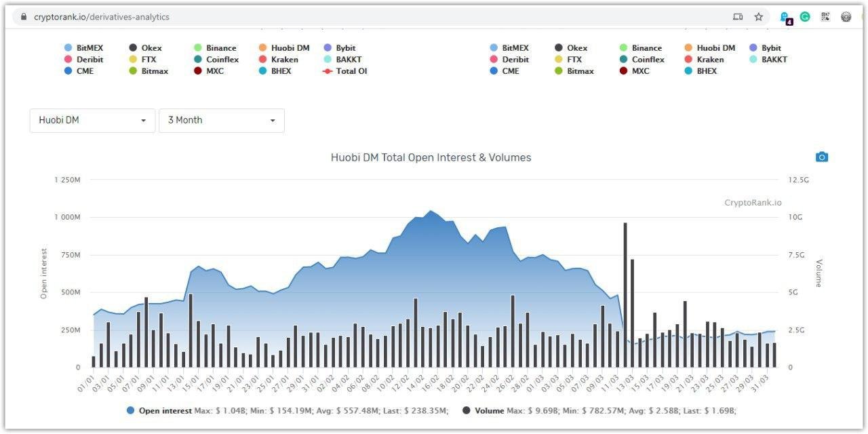Image resolution: width=868 pixels, height=434 pixels.
Task: Toggle Deribit in the legend without Total OI
Action: pyautogui.click(x=509, y=60)
